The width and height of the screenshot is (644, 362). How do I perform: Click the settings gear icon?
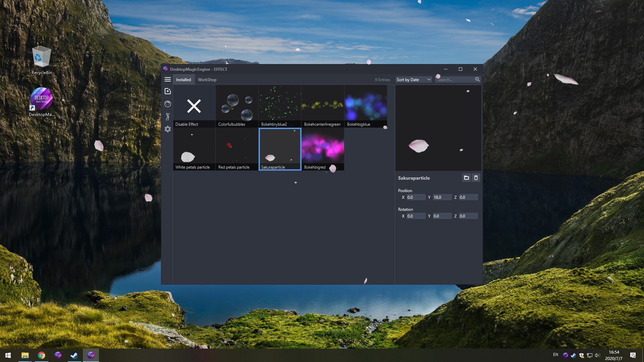[x=168, y=129]
